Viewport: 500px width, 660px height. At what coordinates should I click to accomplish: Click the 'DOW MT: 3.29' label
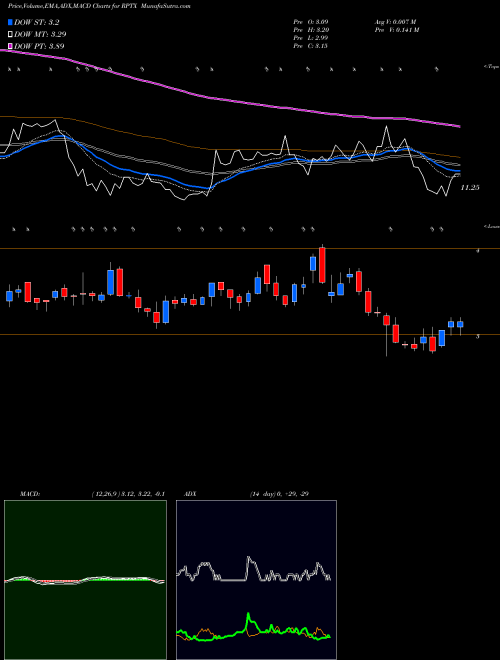40,34
